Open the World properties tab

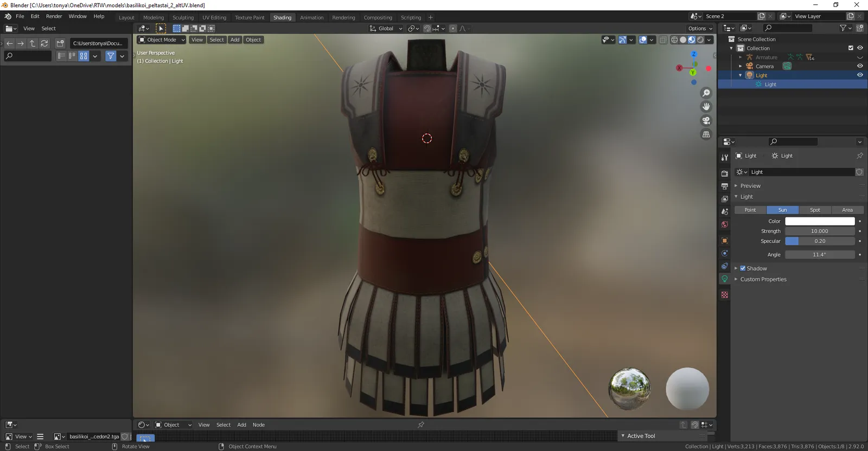(725, 224)
